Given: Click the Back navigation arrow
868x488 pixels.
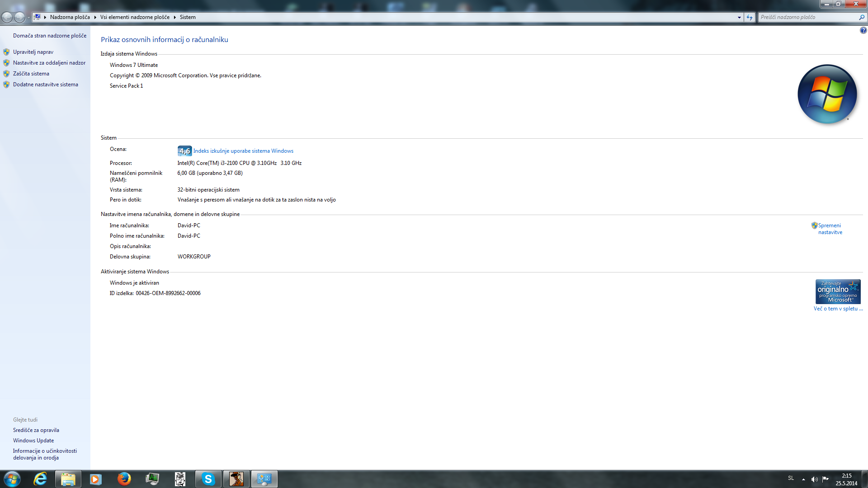Looking at the screenshot, I should [x=7, y=17].
